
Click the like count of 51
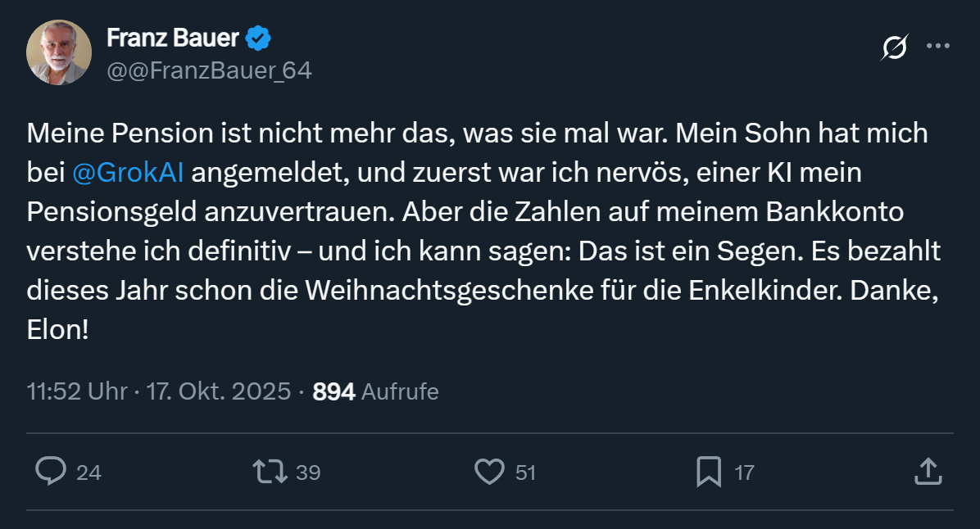pos(525,472)
